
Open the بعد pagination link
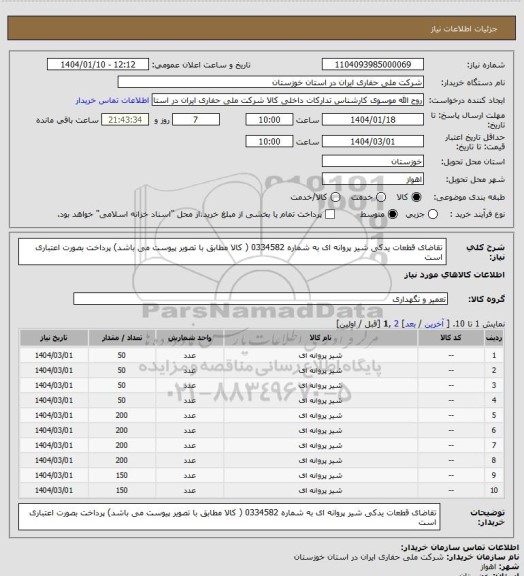410,324
